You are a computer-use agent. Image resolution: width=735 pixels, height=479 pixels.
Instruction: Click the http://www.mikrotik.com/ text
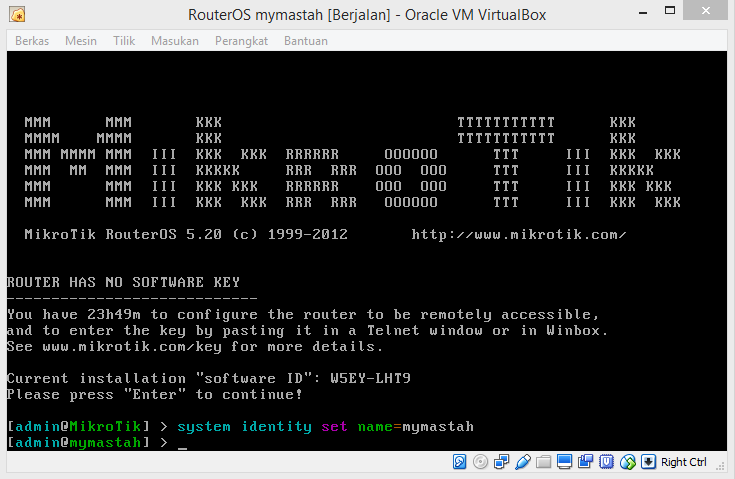pyautogui.click(x=519, y=234)
